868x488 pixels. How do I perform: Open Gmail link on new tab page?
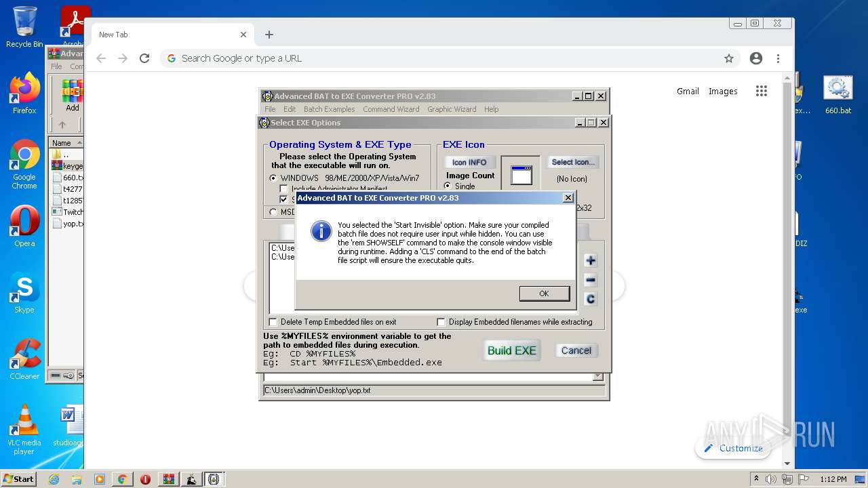(x=688, y=91)
